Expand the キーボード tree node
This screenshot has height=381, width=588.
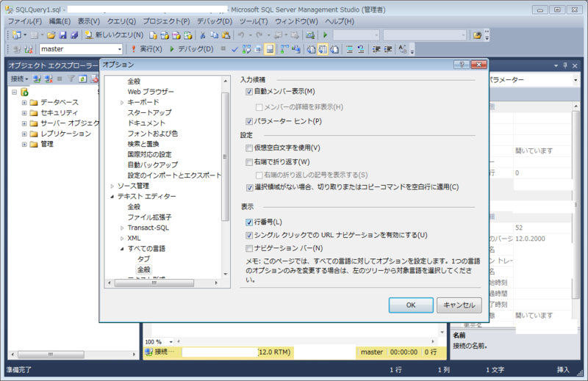tap(122, 103)
